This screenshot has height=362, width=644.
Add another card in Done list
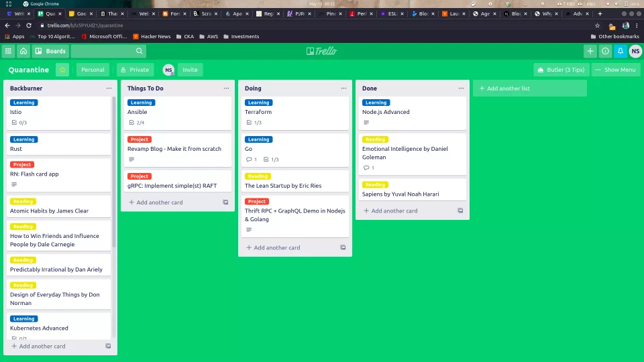390,210
